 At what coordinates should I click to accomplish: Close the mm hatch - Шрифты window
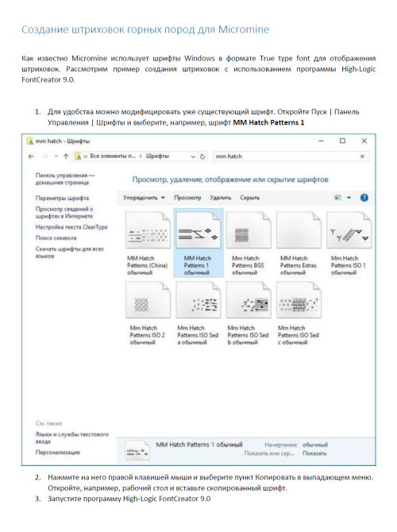pos(364,141)
